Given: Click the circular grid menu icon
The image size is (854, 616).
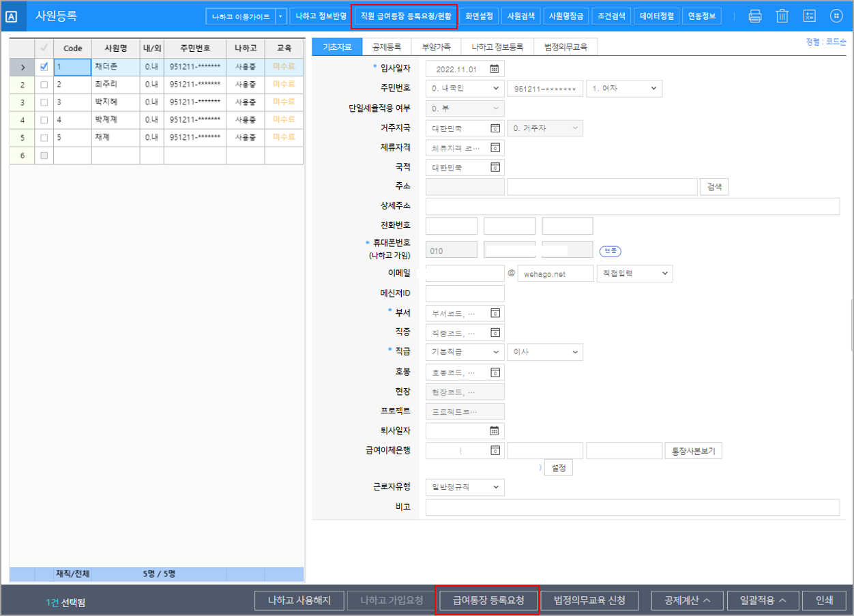Looking at the screenshot, I should 836,16.
